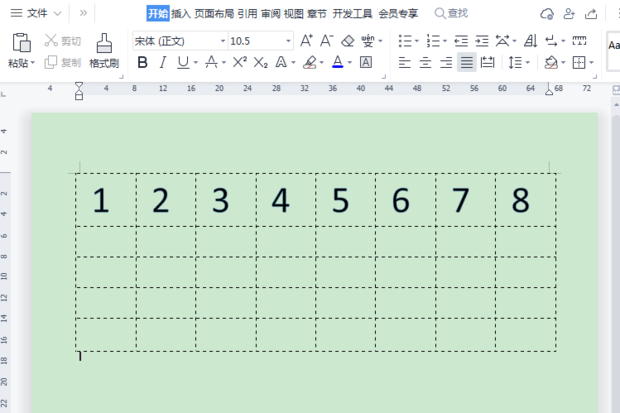Open line spacing dropdown arrow

pos(527,63)
